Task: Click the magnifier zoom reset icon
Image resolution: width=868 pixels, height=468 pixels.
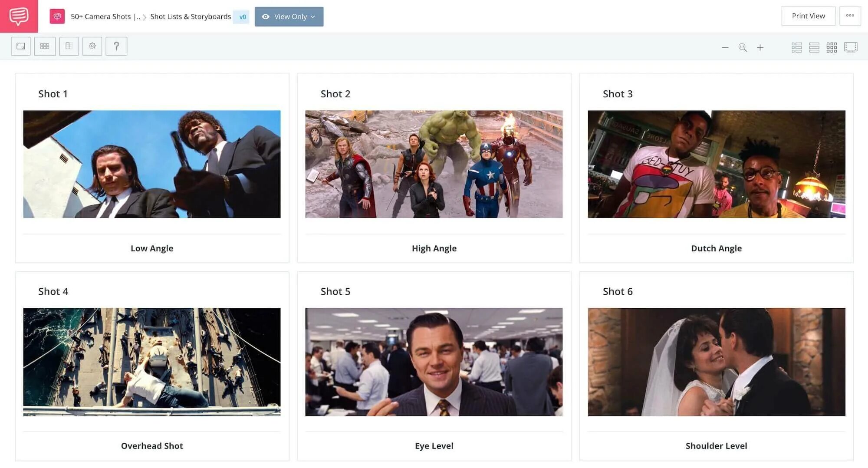Action: point(743,47)
